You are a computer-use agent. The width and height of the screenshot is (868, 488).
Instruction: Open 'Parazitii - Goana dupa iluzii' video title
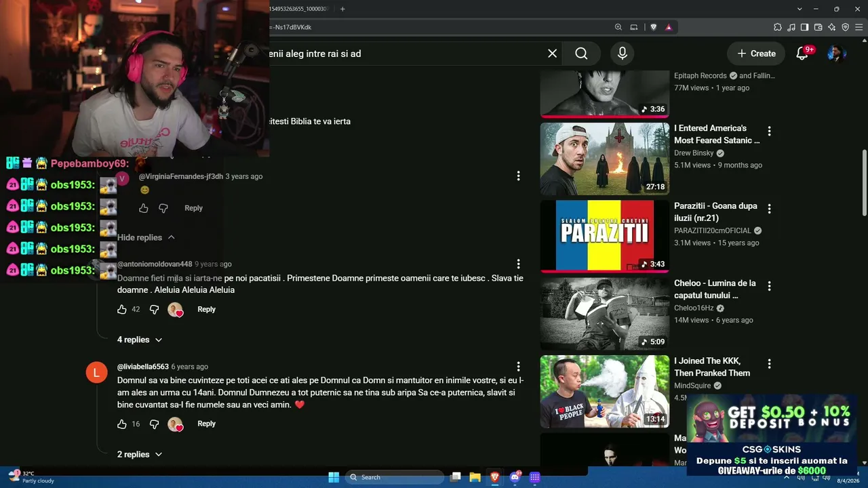[715, 211]
